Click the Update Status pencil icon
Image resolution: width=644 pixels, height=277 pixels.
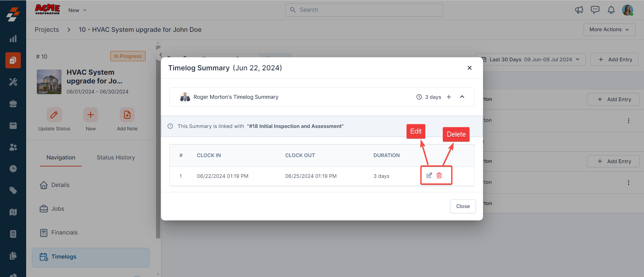(54, 115)
